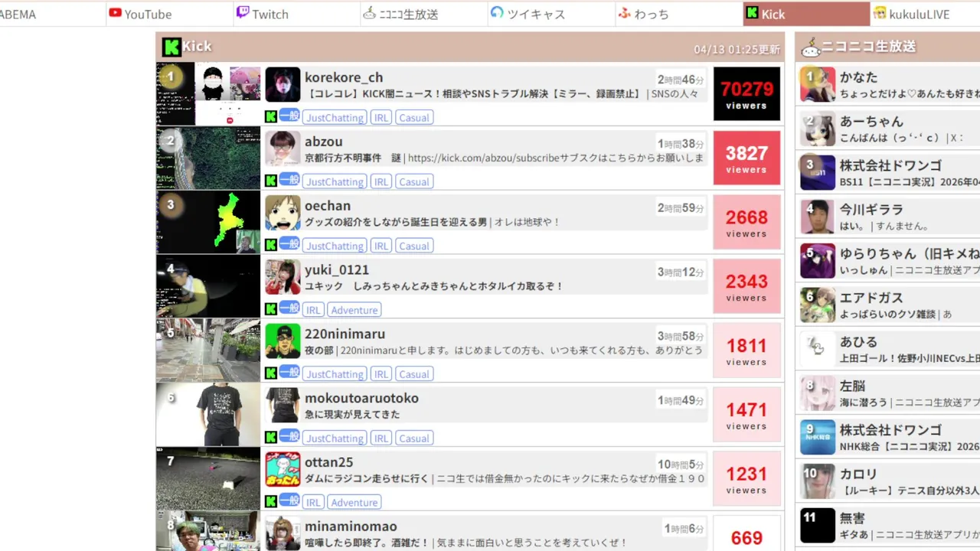980x551 pixels.
Task: Open 220ninimaru stream thumbnail
Action: (208, 350)
